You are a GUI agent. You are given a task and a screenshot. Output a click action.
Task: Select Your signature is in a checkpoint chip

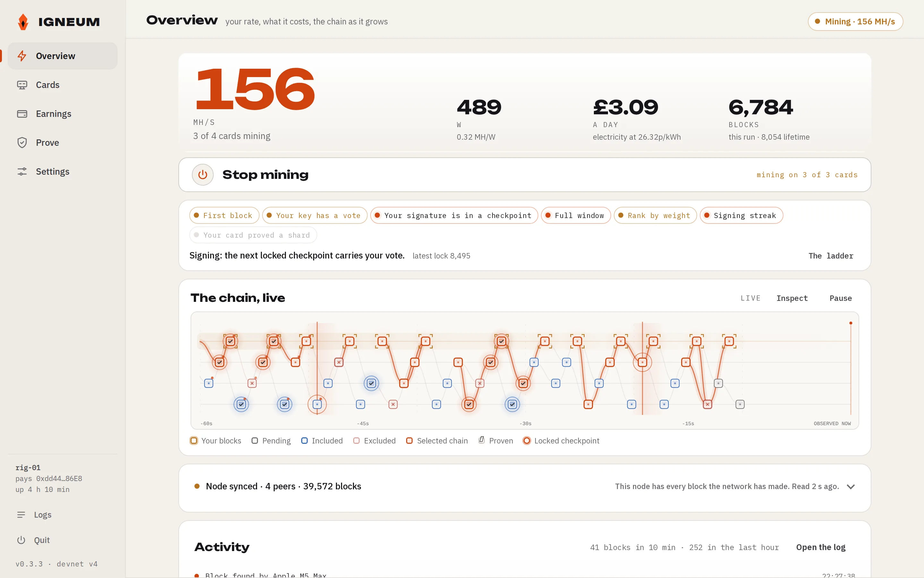point(454,215)
